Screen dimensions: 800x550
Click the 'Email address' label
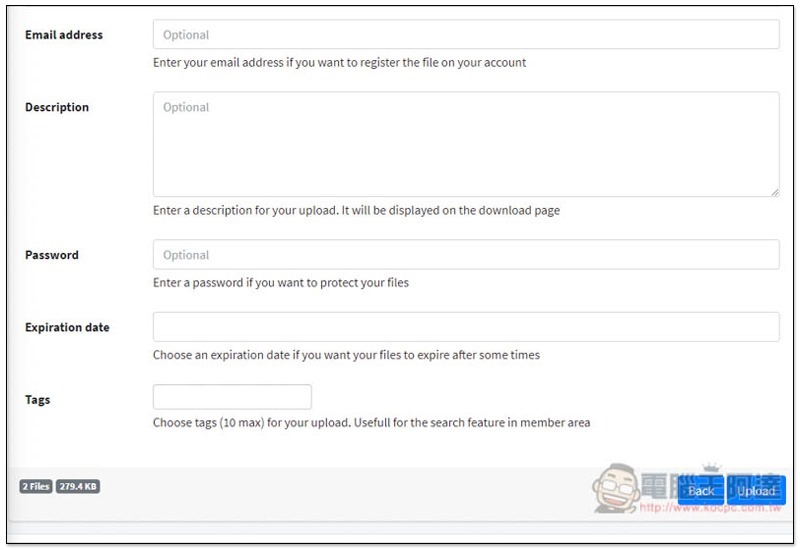click(x=64, y=35)
